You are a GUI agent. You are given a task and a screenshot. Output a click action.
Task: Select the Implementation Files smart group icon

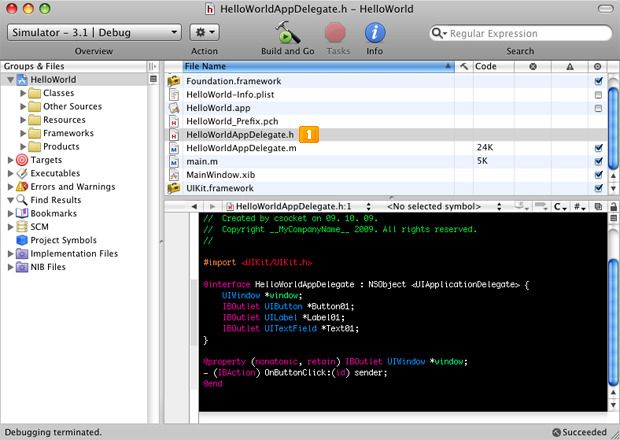[22, 254]
